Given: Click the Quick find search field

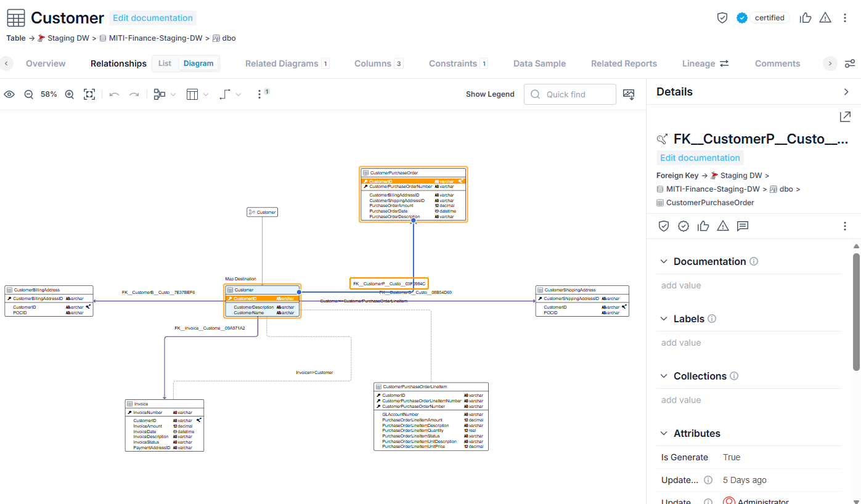Looking at the screenshot, I should tap(570, 94).
